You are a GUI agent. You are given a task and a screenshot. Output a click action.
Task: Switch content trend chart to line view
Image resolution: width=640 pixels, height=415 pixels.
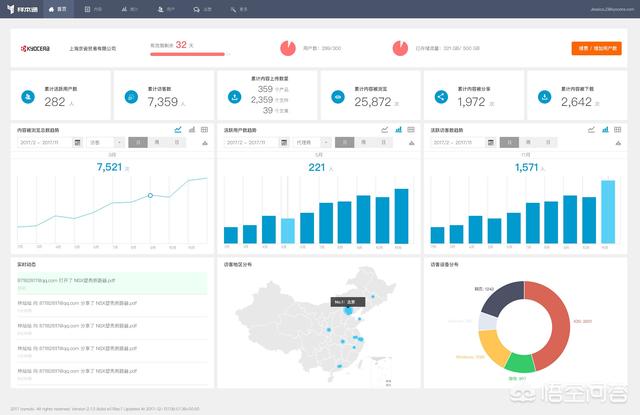(178, 130)
